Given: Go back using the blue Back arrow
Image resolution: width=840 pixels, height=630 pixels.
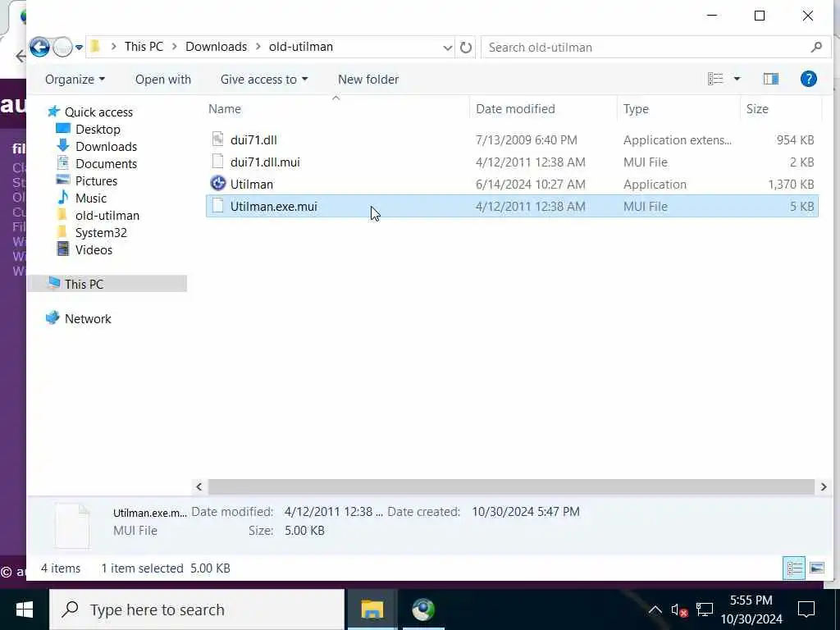Looking at the screenshot, I should click(x=39, y=47).
